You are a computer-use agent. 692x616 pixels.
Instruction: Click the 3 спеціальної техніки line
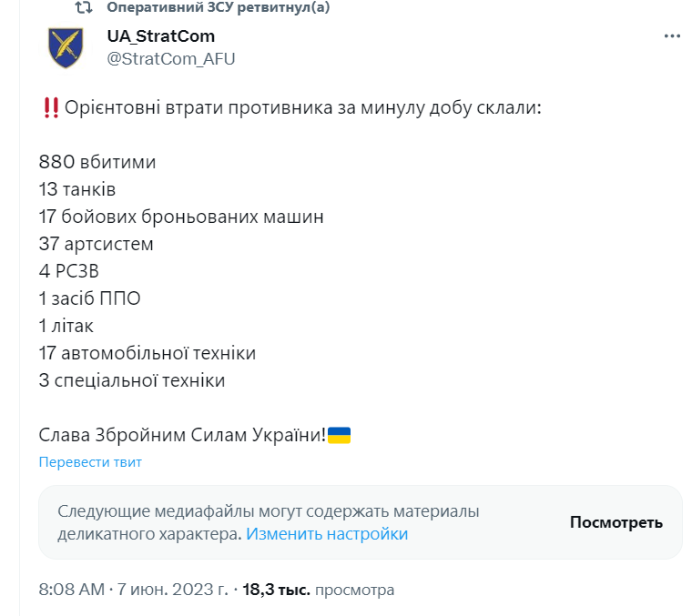tap(131, 380)
